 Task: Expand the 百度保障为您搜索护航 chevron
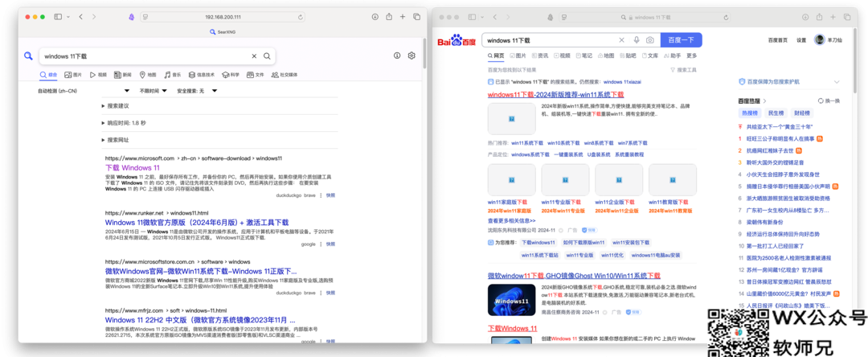point(836,81)
